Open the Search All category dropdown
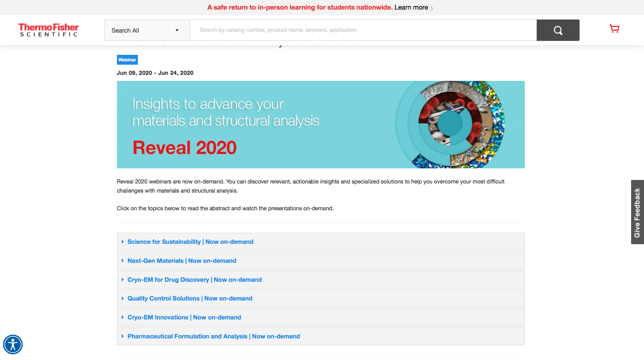 coord(147,30)
